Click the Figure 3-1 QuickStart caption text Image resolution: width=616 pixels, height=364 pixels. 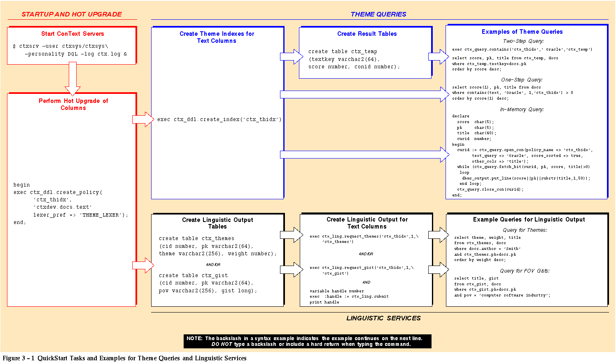(x=125, y=358)
